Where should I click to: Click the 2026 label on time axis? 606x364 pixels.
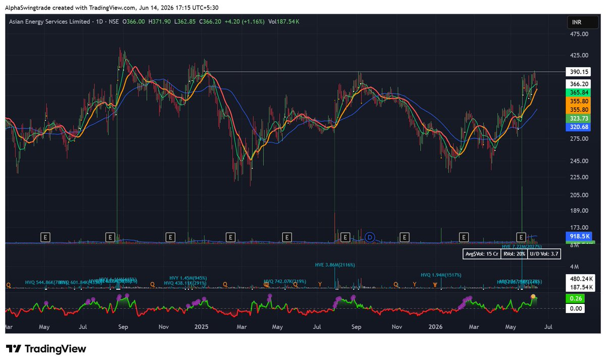tap(435, 327)
